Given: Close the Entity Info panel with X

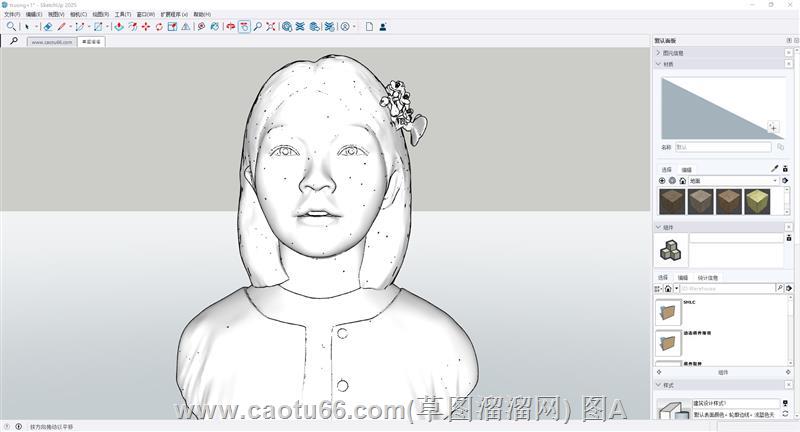Looking at the screenshot, I should 789,53.
